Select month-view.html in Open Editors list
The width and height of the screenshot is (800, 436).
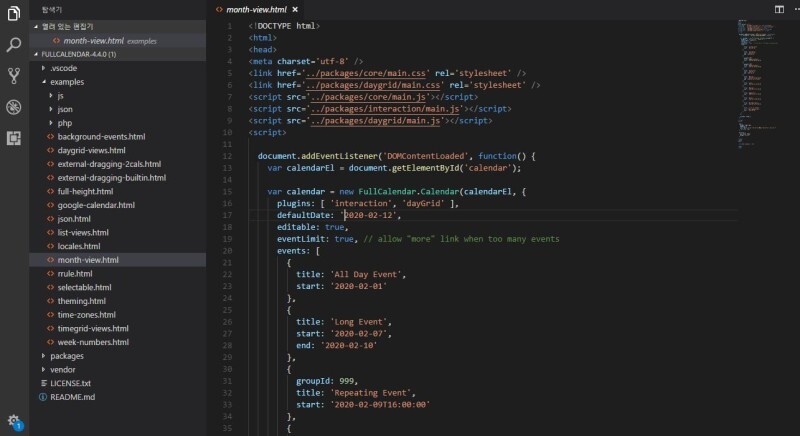[x=118, y=41]
